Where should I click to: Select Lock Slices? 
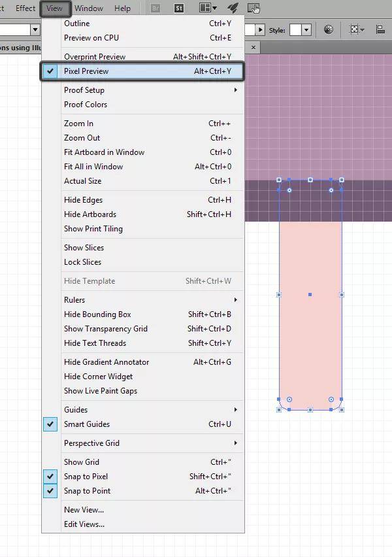(x=142, y=262)
